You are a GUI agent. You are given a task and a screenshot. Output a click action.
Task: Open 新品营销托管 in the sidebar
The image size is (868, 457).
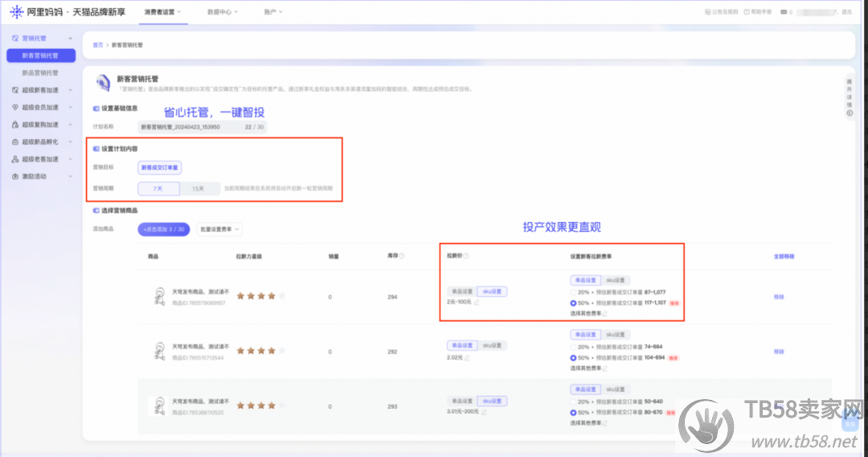(40, 72)
